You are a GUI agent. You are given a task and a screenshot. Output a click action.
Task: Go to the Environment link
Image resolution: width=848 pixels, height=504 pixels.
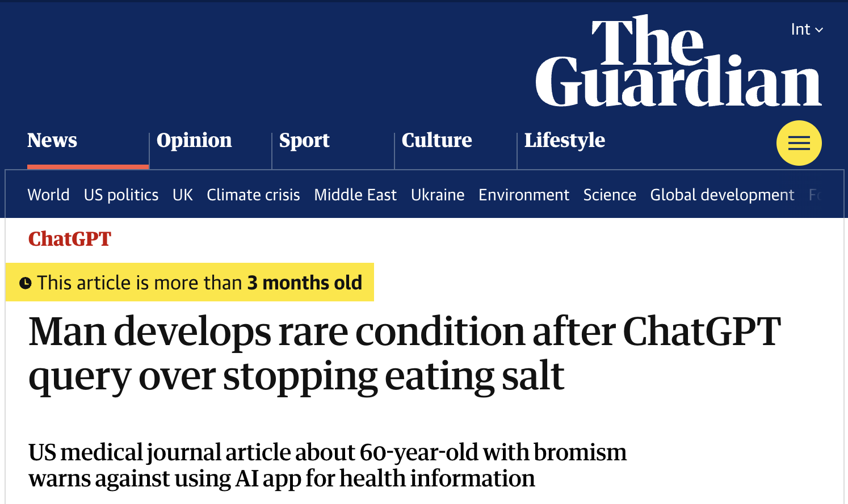tap(523, 195)
